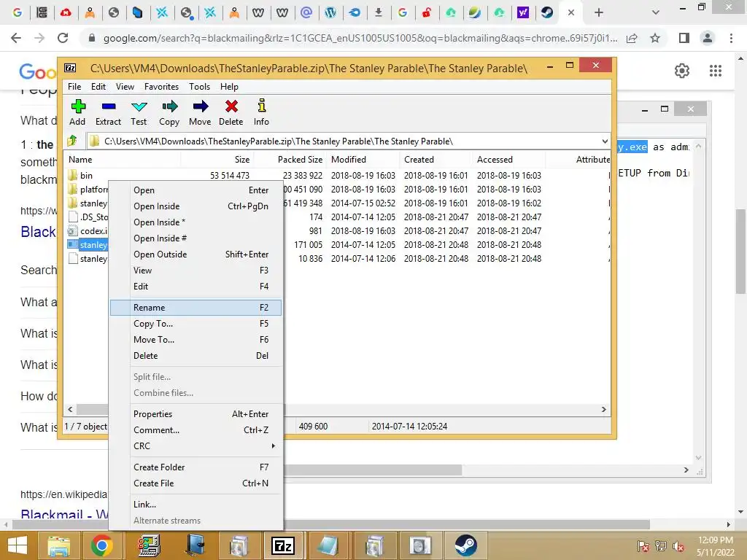The width and height of the screenshot is (747, 560).
Task: Share this page from the address bar
Action: pyautogui.click(x=632, y=38)
